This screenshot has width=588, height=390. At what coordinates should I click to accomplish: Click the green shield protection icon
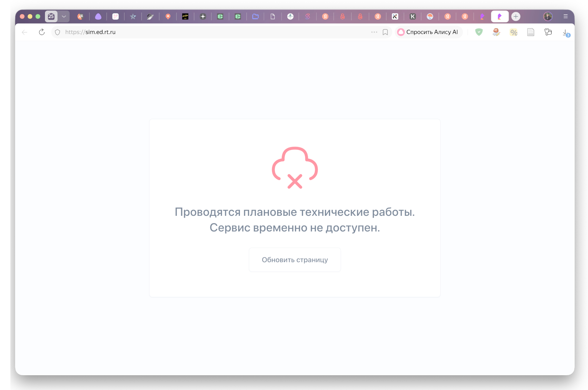[479, 32]
